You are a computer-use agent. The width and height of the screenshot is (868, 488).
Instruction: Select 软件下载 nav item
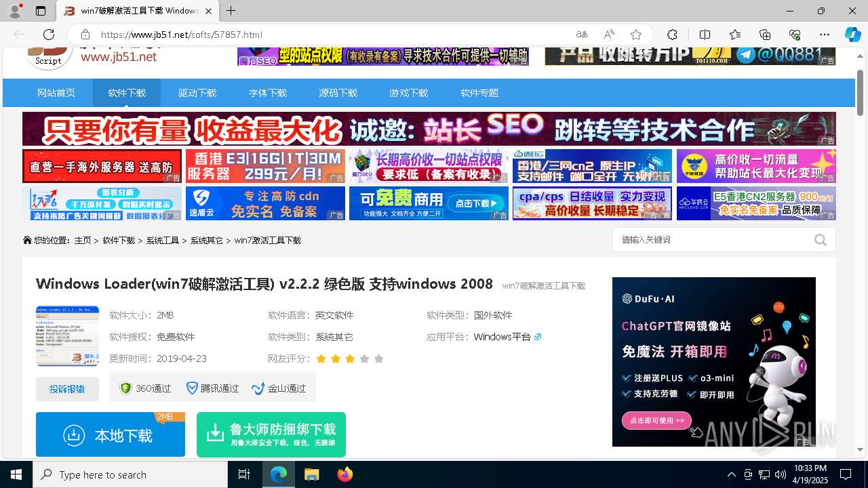pyautogui.click(x=127, y=93)
